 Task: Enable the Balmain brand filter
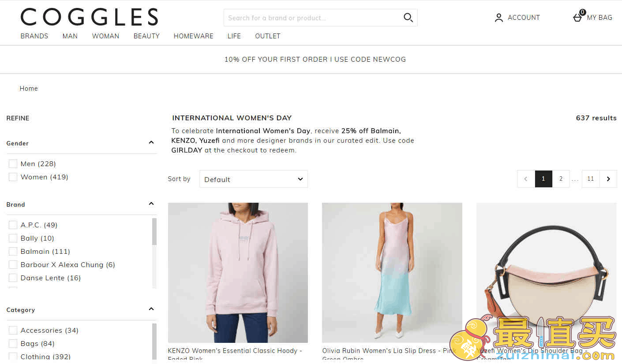point(13,251)
